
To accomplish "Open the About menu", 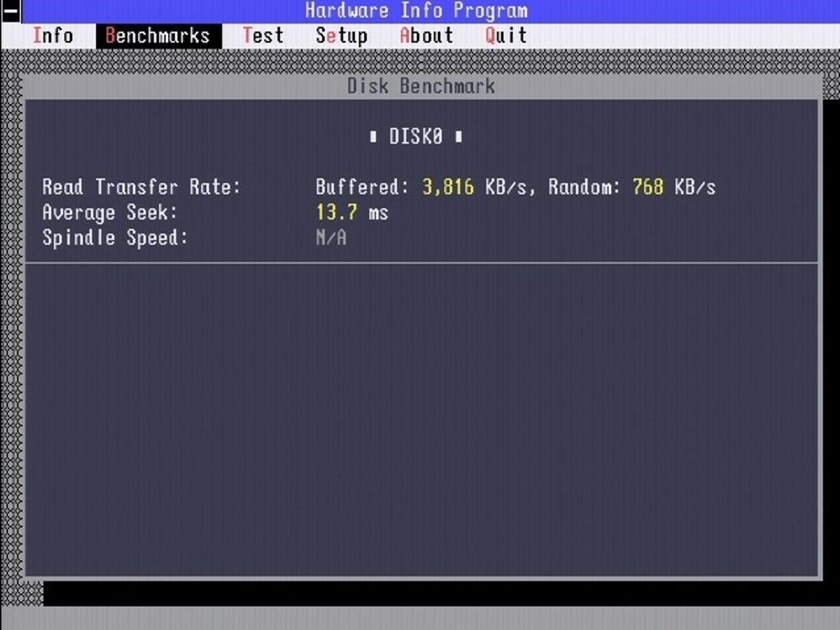I will pos(427,36).
